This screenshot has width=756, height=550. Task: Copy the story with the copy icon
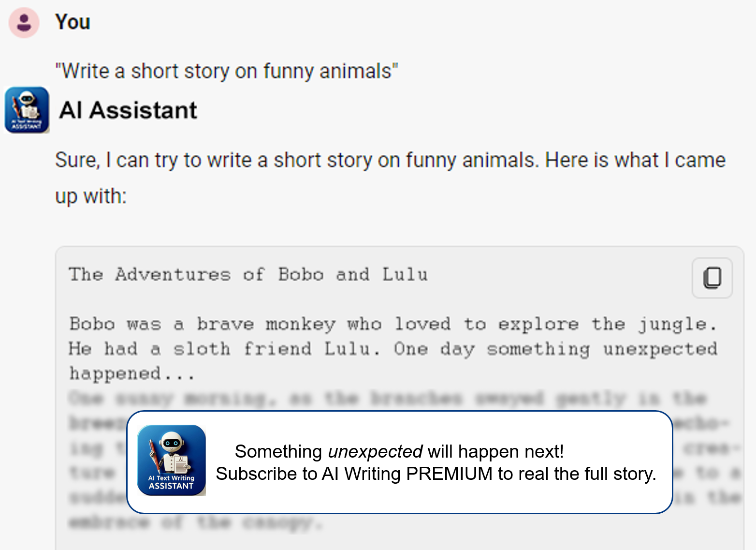point(712,278)
